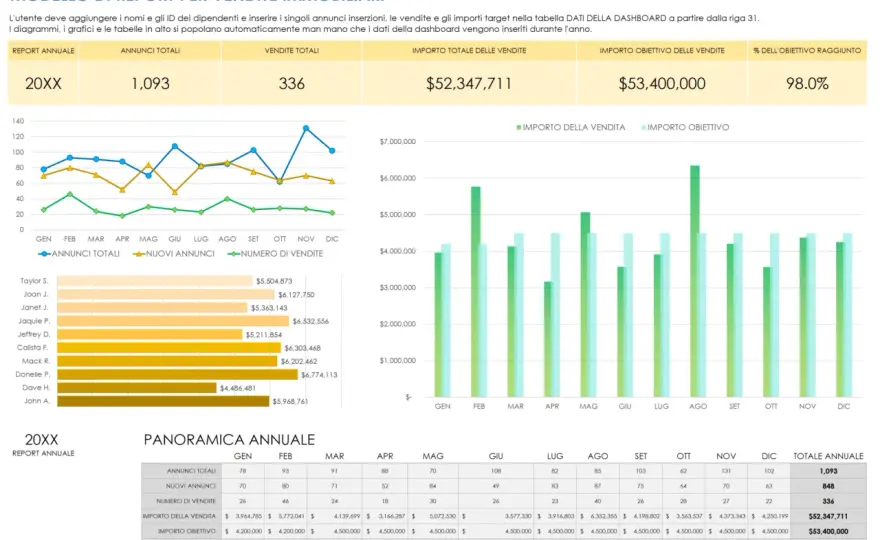The height and width of the screenshot is (540, 880).
Task: Click the IMPORTO OBIETTIVO DELLE VENDITE header label
Action: point(662,51)
